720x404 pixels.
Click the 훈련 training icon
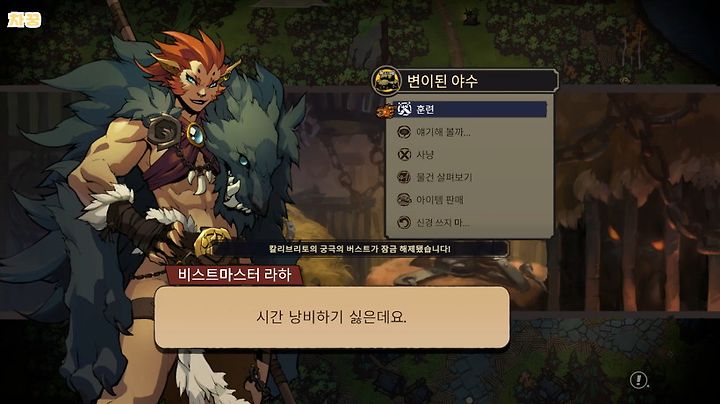(404, 109)
